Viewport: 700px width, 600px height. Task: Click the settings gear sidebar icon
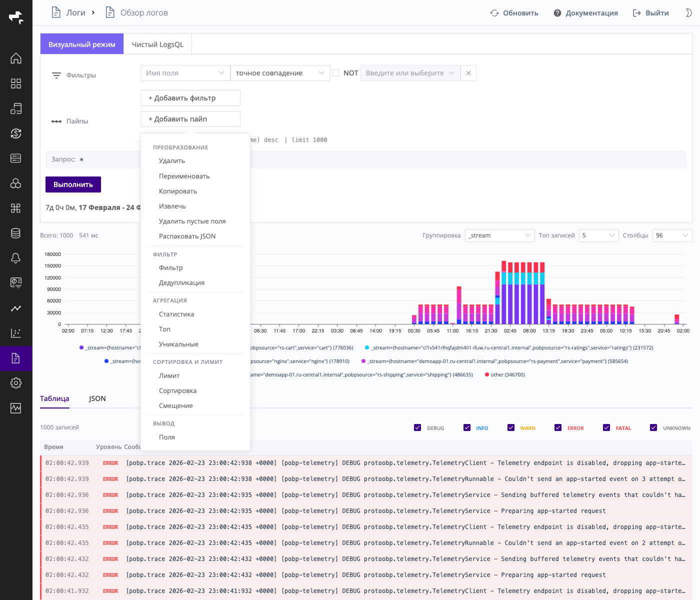(x=16, y=383)
